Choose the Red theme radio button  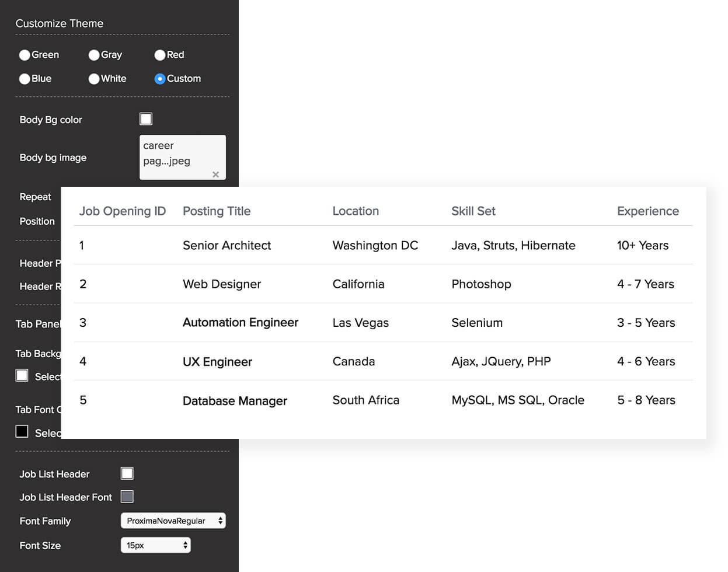click(160, 55)
